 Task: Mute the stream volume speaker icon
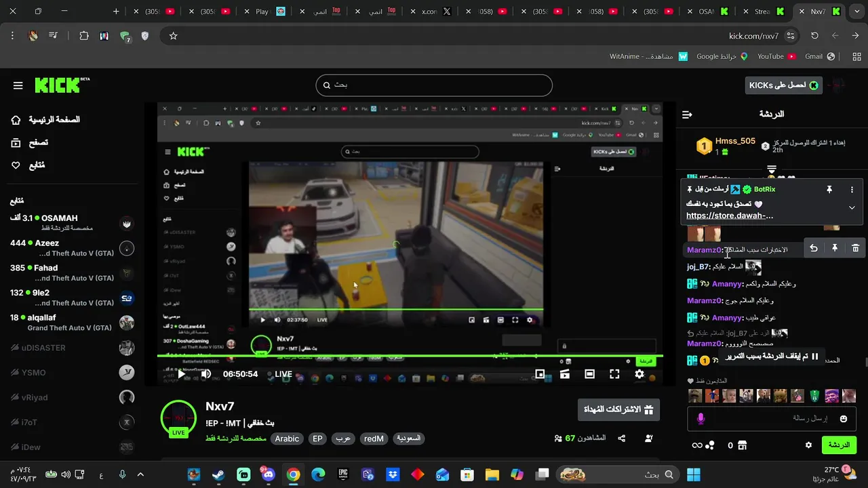tap(206, 374)
